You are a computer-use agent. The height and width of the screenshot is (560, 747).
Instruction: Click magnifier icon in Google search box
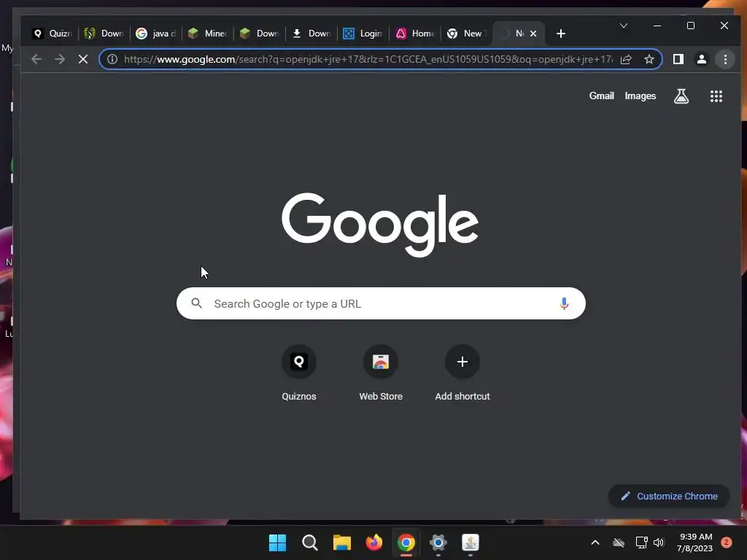(196, 303)
